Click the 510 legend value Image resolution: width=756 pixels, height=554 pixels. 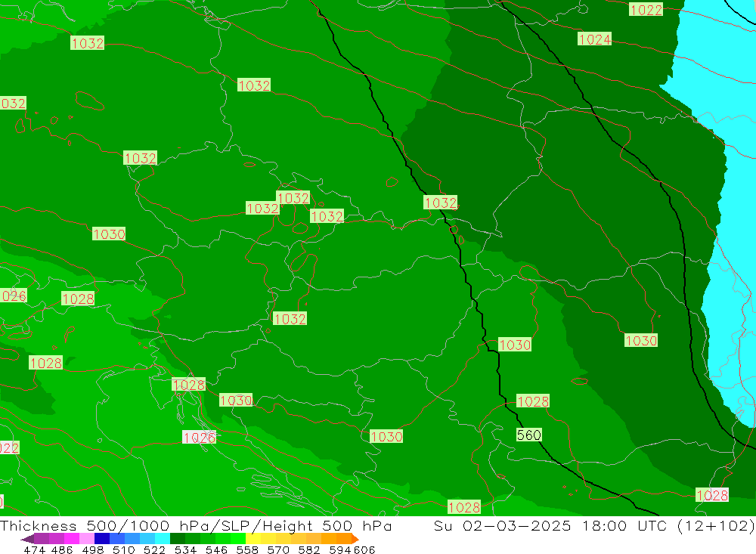pos(124,549)
